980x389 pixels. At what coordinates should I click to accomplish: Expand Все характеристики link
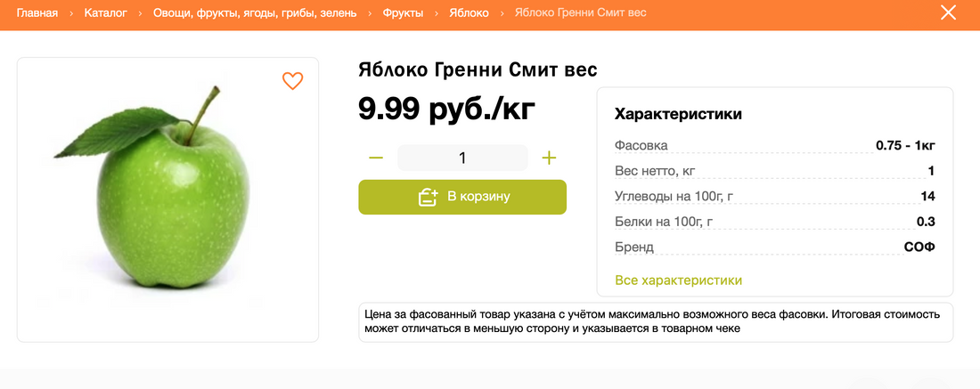coord(678,280)
